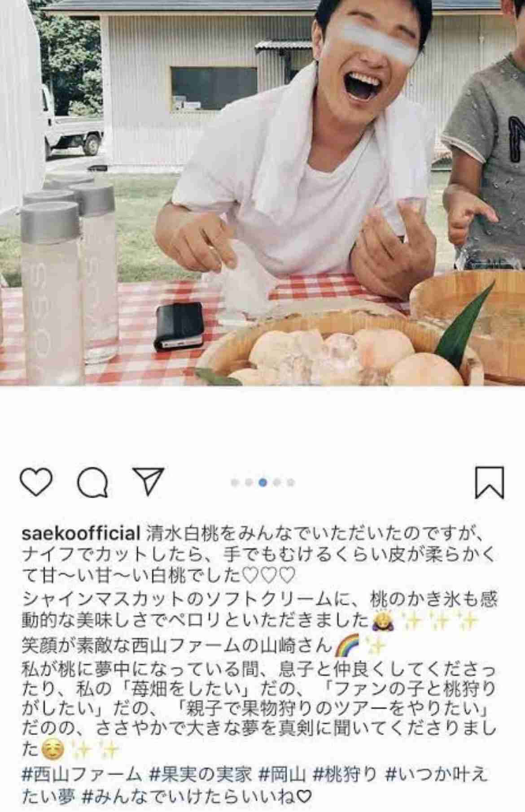Image resolution: width=525 pixels, height=812 pixels.
Task: Jump to second carousel dot
Action: tap(248, 483)
